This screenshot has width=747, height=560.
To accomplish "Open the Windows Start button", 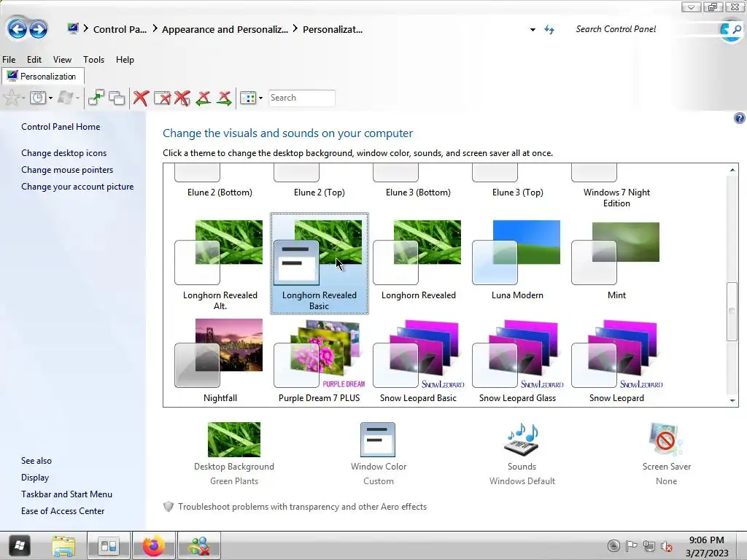I will click(20, 545).
